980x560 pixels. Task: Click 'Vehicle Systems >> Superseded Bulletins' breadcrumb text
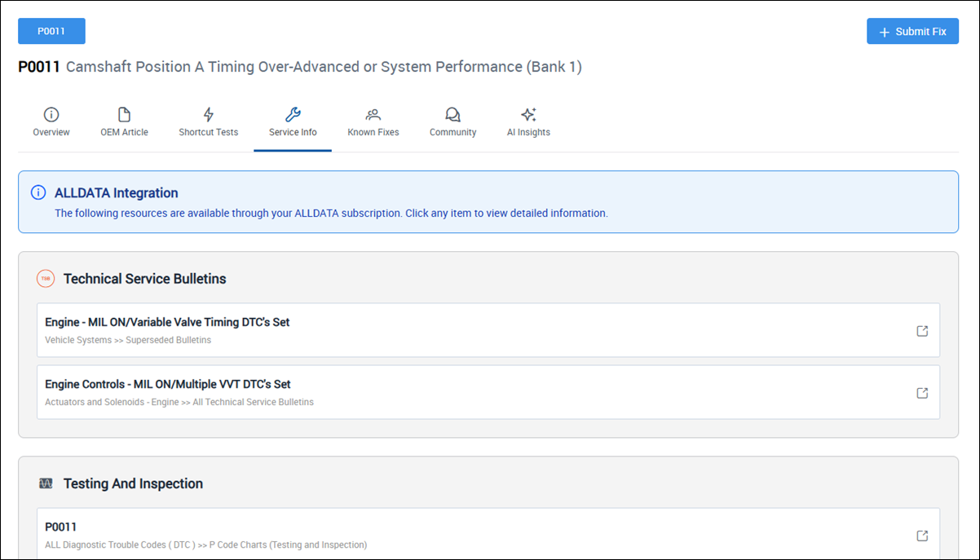tap(128, 340)
